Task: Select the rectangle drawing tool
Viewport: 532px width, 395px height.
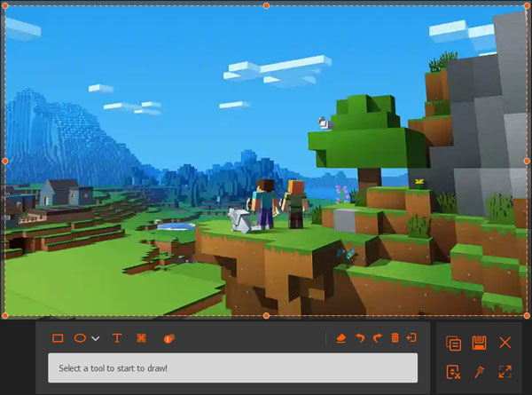Action: tap(58, 338)
